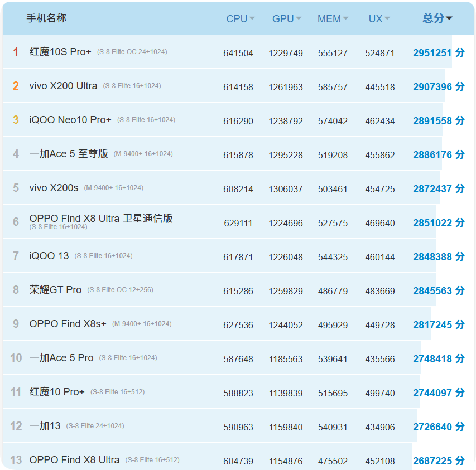Viewport: 476px width, 470px height.
Task: Click CPU score 629111
Action: [238, 224]
